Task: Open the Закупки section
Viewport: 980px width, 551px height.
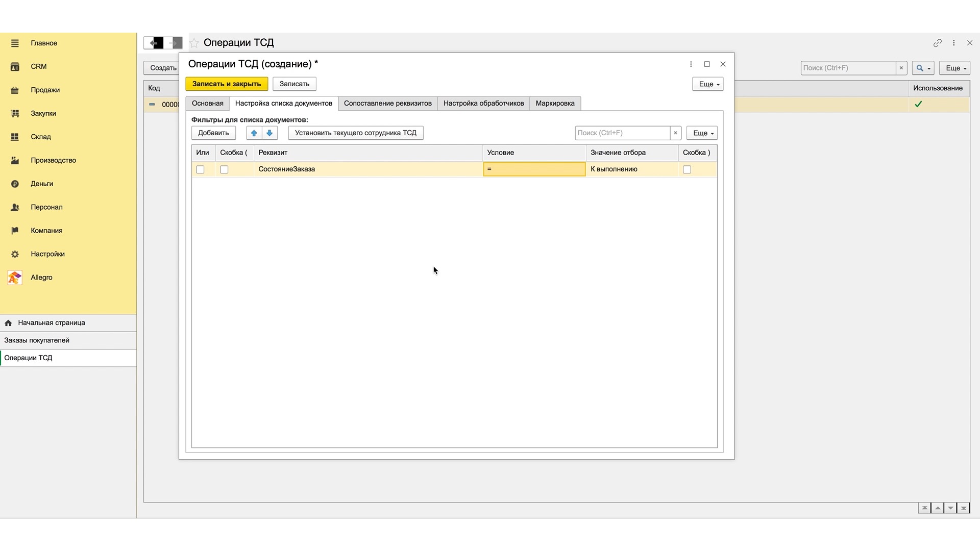Action: coord(43,114)
